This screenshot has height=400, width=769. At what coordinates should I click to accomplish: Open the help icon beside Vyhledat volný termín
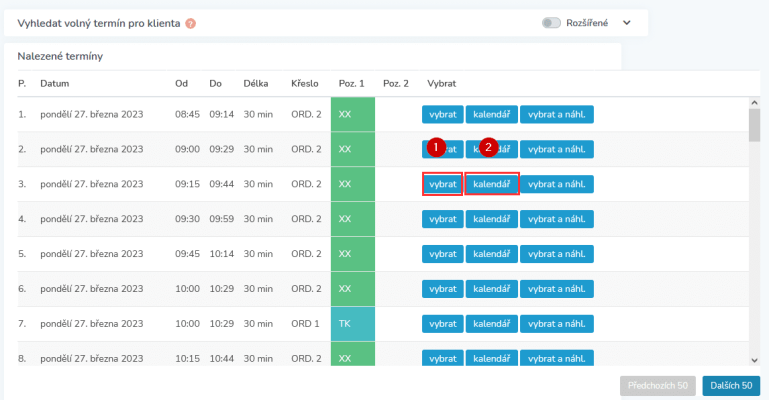coord(190,24)
